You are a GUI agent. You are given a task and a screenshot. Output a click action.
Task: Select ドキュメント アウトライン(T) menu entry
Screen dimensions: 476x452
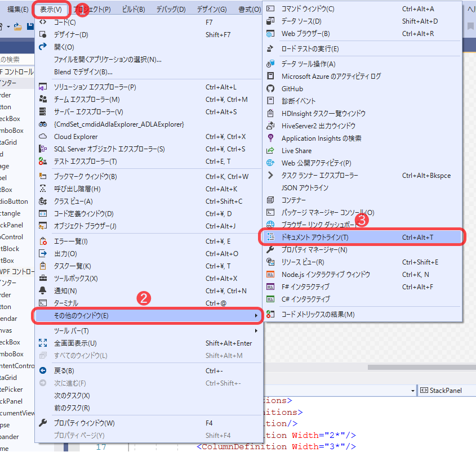tap(362, 237)
